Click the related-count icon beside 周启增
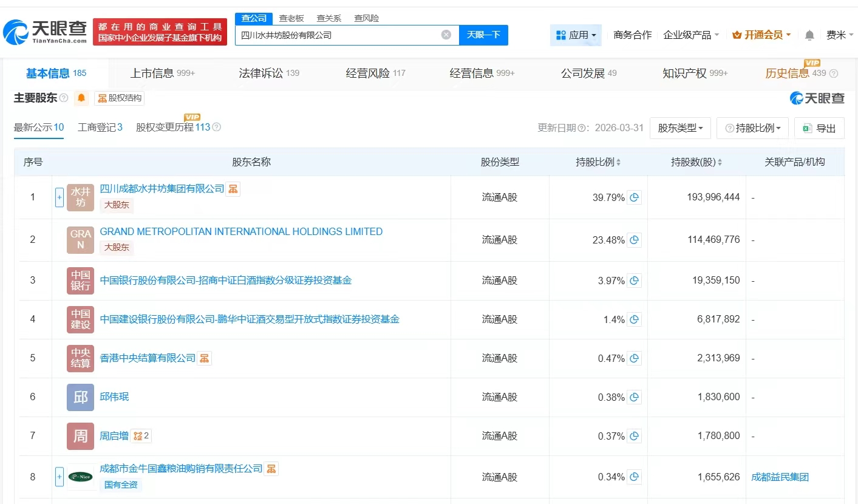858x504 pixels. 141,435
